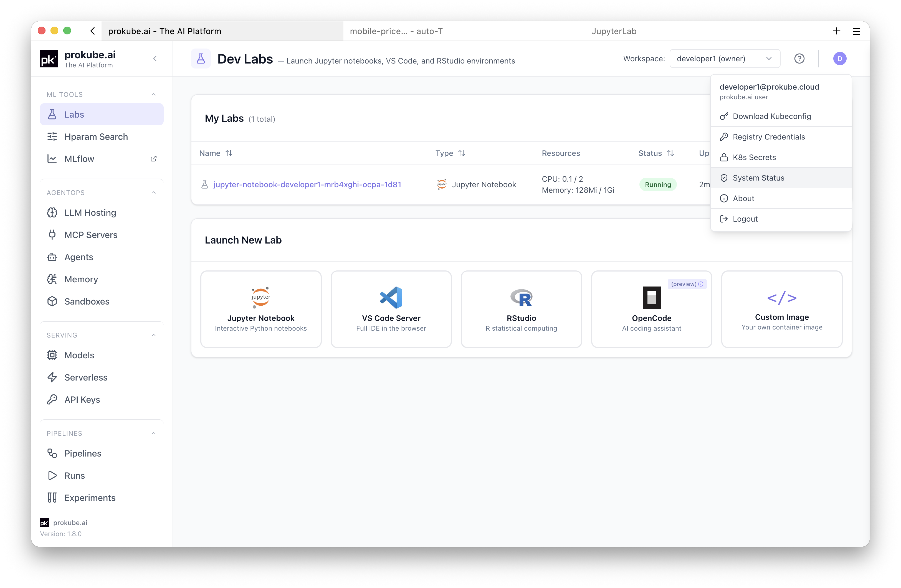Switch to the JupyterLab tab
Viewport: 901px width, 588px height.
[614, 31]
